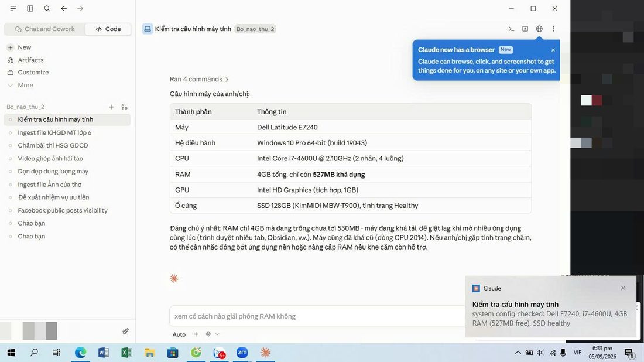The image size is (644, 362).
Task: Toggle the sidebar panel icon
Action: (x=30, y=8)
